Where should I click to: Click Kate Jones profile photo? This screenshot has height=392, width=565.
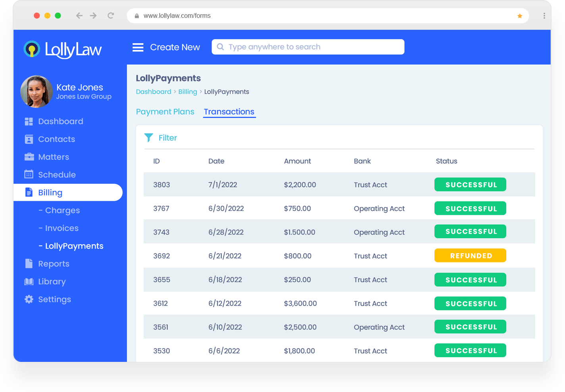(37, 92)
